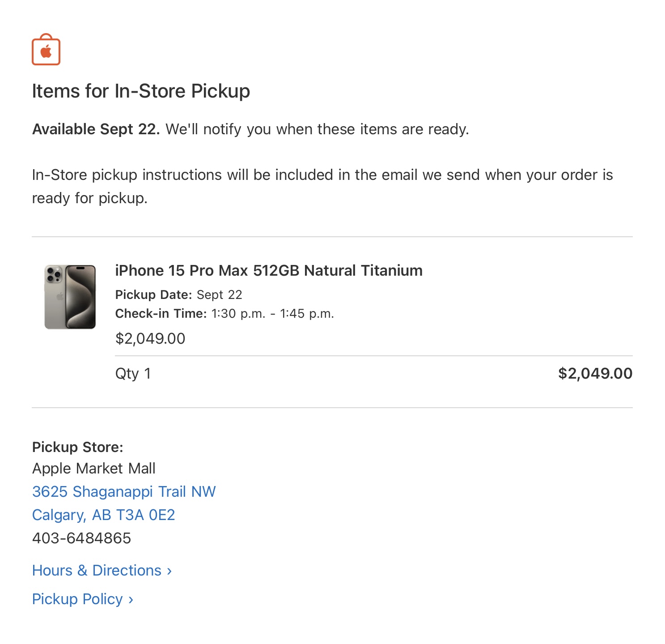Click the chevron after Pickup Policy
The image size is (665, 644).
(131, 600)
